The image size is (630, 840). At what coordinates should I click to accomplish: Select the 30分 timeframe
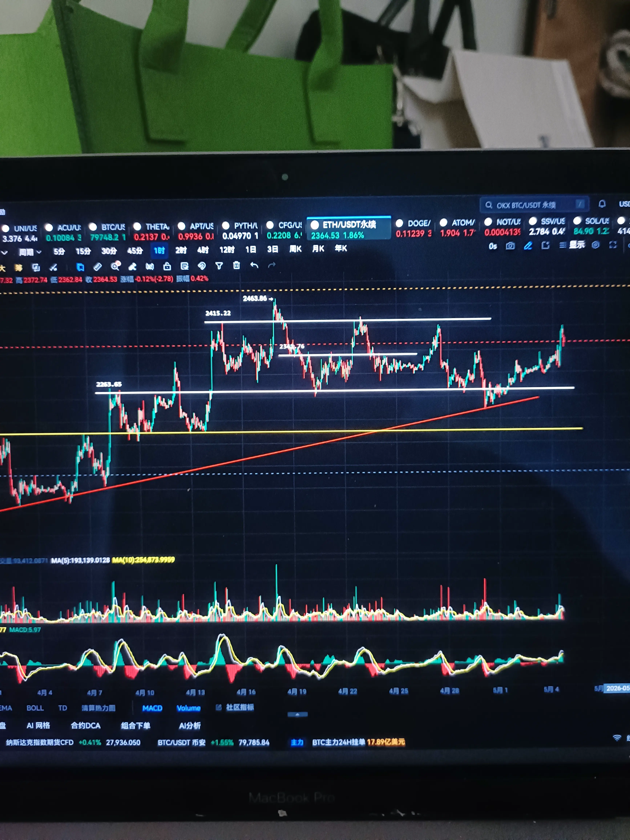point(109,251)
